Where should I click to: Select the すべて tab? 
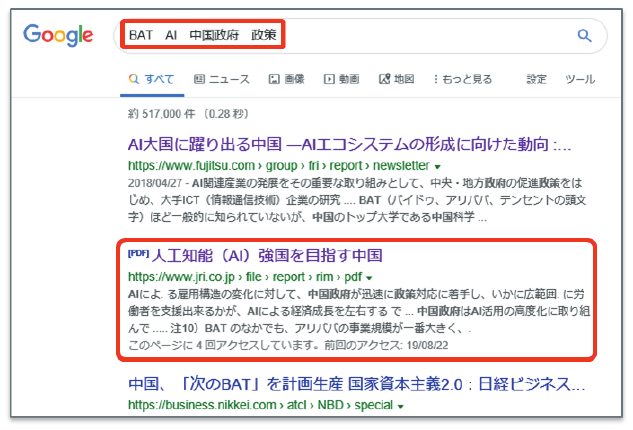(x=152, y=79)
